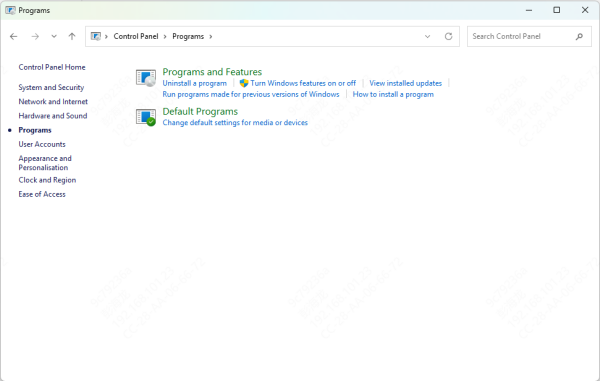Open the address bar history dropdown
Viewport: 600px width, 381px height.
tap(427, 37)
